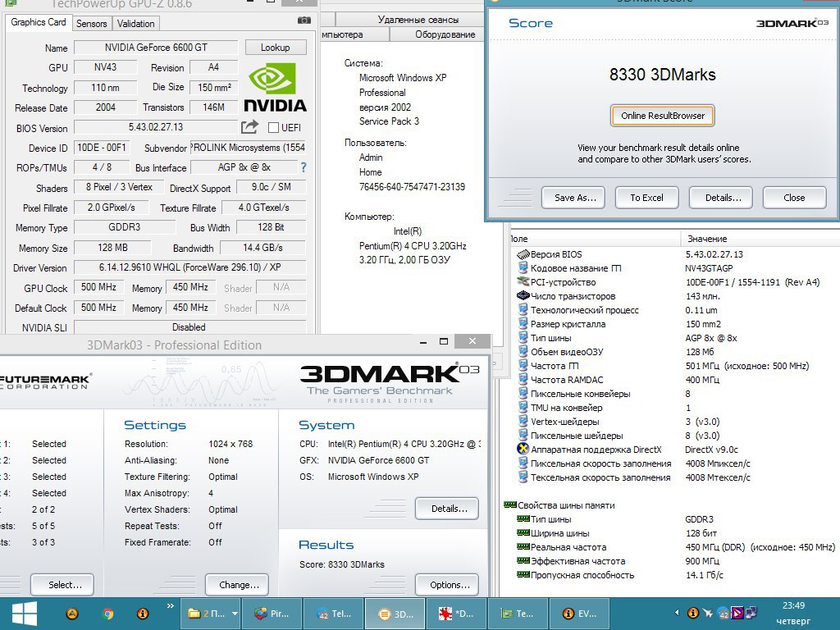Image resolution: width=840 pixels, height=630 pixels.
Task: Click the Online ResultBrowser button
Action: pyautogui.click(x=663, y=116)
